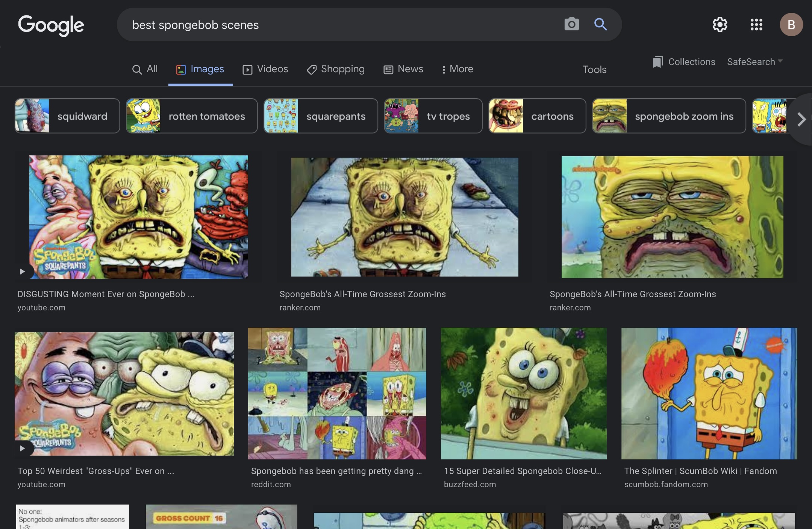
Task: Open the Google apps grid icon
Action: (x=756, y=25)
